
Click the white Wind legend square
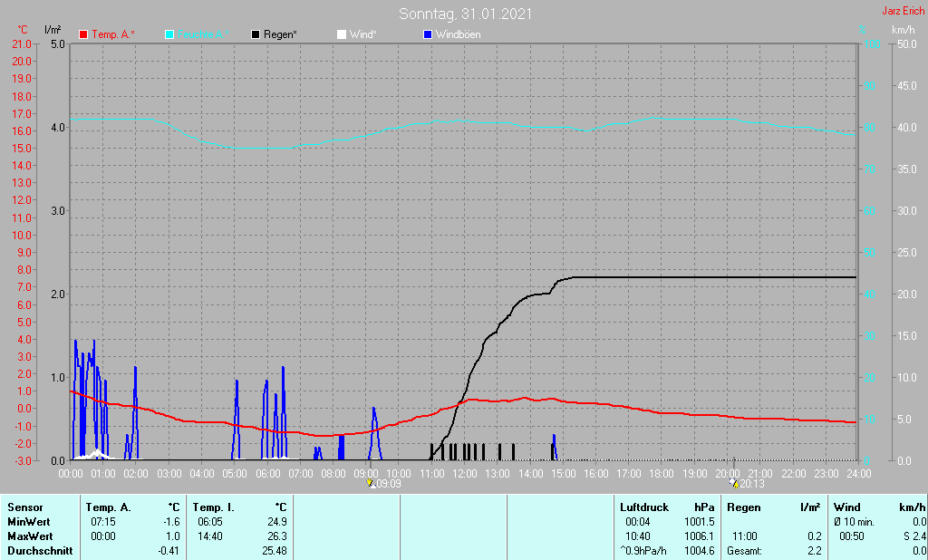342,34
